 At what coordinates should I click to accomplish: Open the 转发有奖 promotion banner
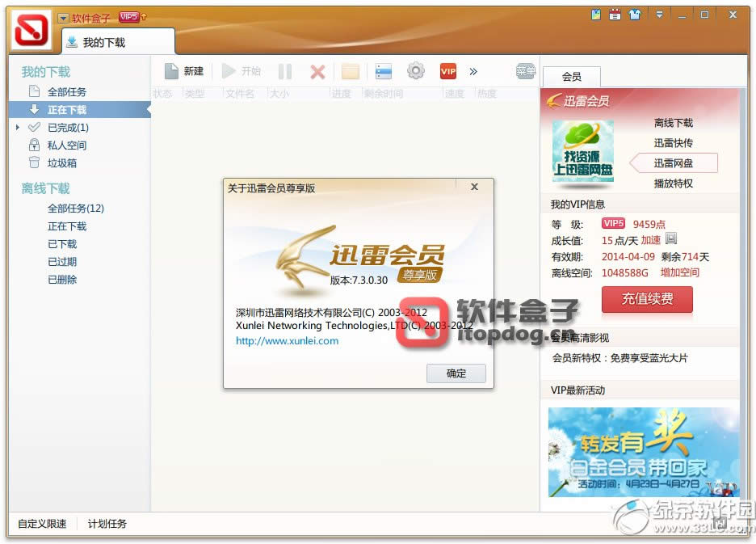[644, 453]
